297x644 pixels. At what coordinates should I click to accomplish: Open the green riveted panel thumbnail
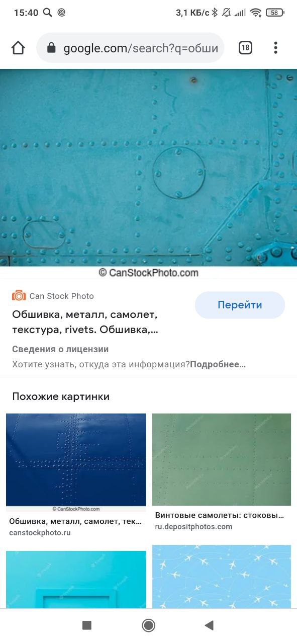coord(222,459)
